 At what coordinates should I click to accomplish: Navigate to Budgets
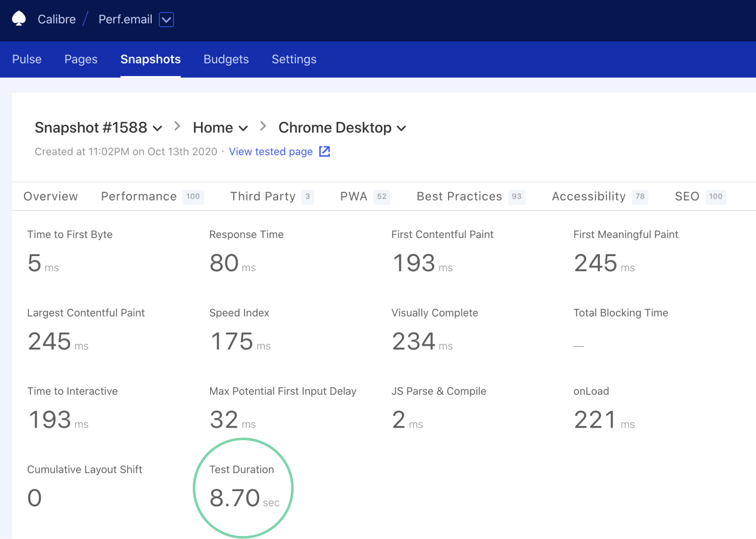click(226, 59)
